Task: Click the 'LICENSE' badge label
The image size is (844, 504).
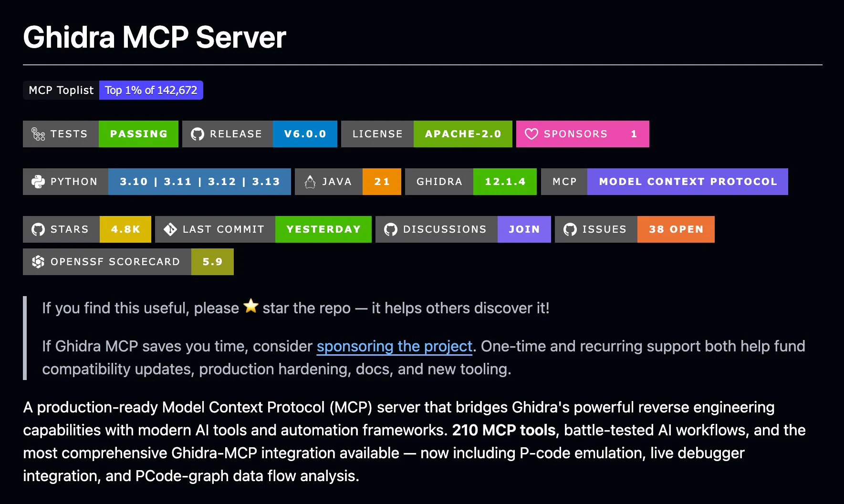Action: pyautogui.click(x=377, y=134)
